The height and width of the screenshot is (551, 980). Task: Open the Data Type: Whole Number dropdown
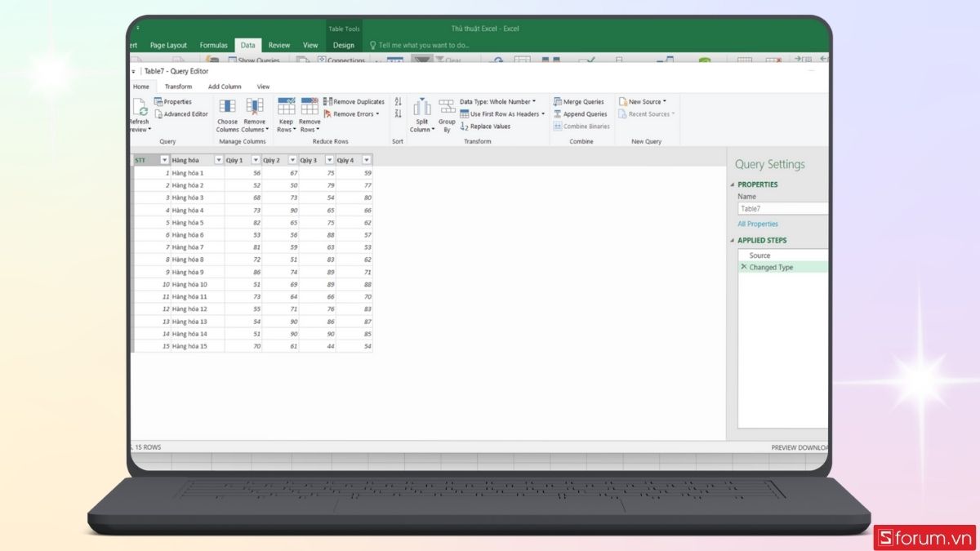click(x=493, y=101)
